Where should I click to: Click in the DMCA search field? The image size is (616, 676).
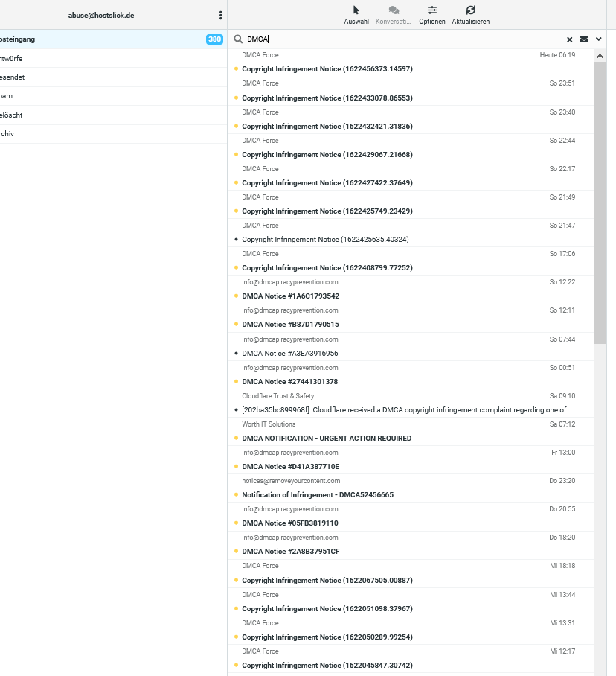(x=404, y=39)
